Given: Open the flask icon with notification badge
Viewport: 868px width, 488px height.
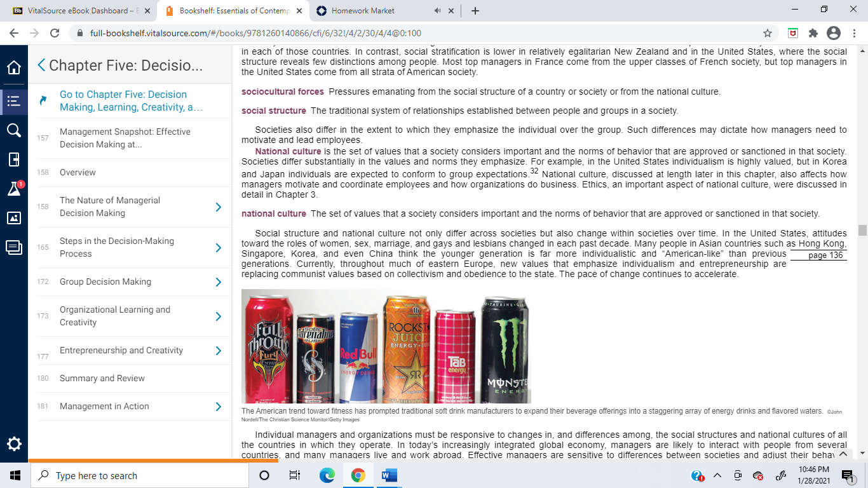Looking at the screenshot, I should click(x=14, y=188).
